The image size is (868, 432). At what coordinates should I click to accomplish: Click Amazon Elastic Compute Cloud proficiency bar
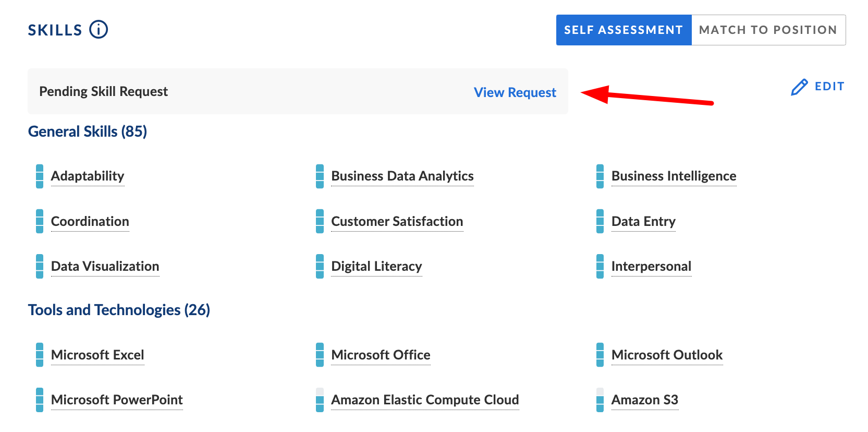pyautogui.click(x=320, y=400)
